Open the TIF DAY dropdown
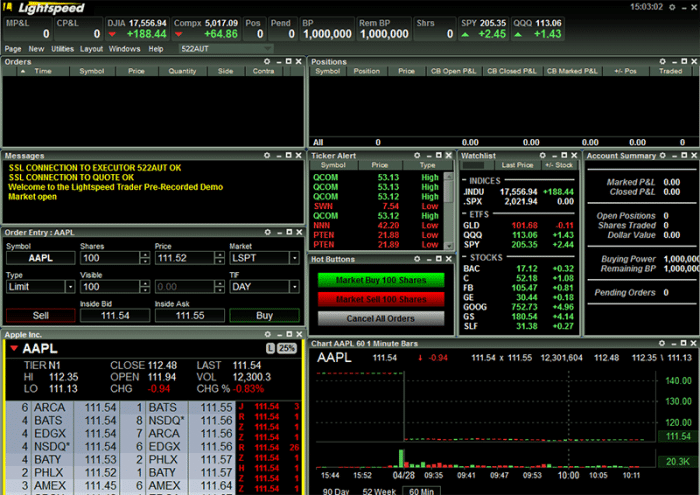Image resolution: width=700 pixels, height=495 pixels. (294, 287)
